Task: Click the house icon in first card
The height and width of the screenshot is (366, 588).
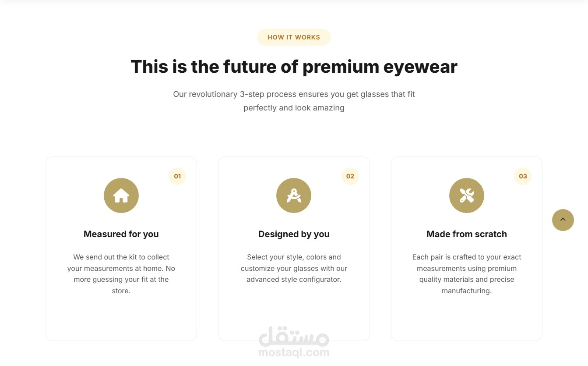Action: pyautogui.click(x=121, y=195)
